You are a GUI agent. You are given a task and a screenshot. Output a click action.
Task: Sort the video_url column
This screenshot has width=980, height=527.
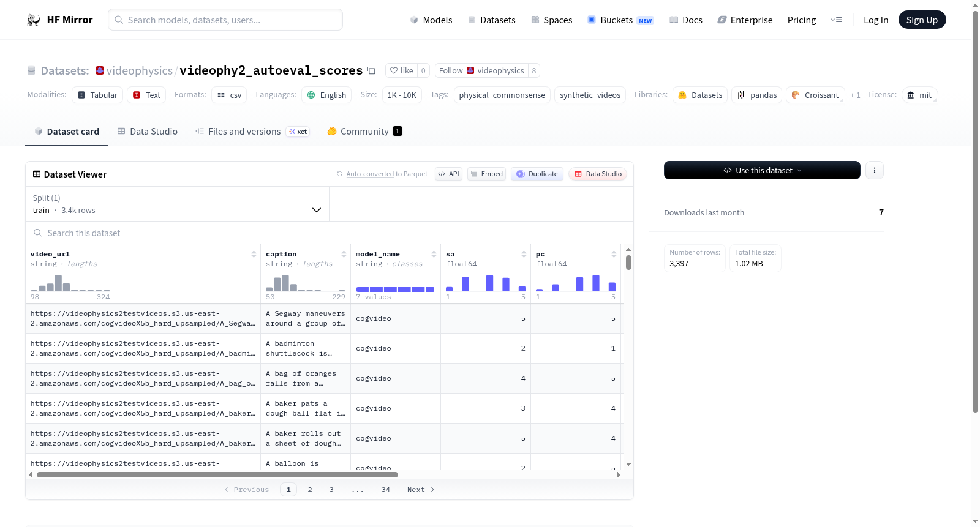click(x=254, y=254)
